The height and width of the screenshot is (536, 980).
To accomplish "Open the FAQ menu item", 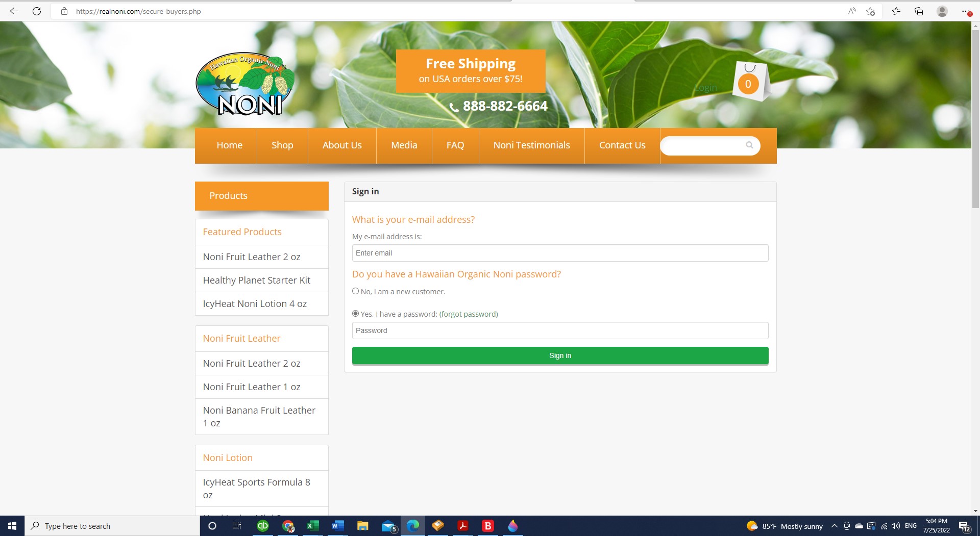I will [455, 145].
